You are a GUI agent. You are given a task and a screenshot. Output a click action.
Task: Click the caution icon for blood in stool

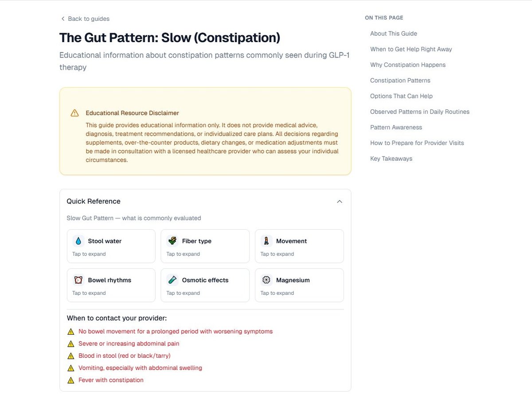click(71, 355)
